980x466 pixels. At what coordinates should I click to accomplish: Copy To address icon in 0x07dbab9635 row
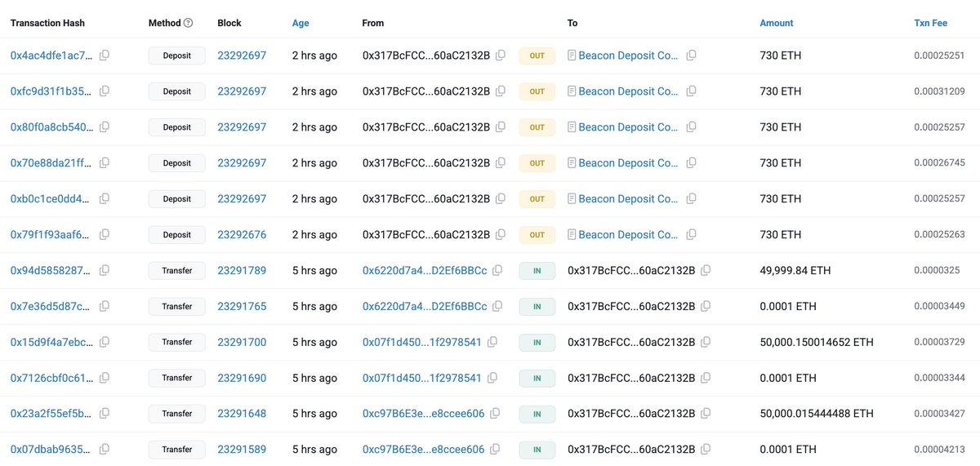[706, 450]
